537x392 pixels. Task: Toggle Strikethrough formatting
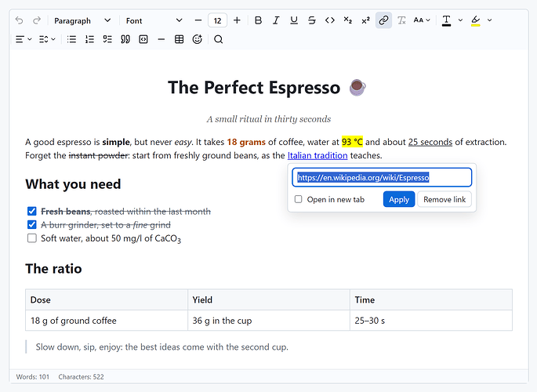pyautogui.click(x=312, y=20)
